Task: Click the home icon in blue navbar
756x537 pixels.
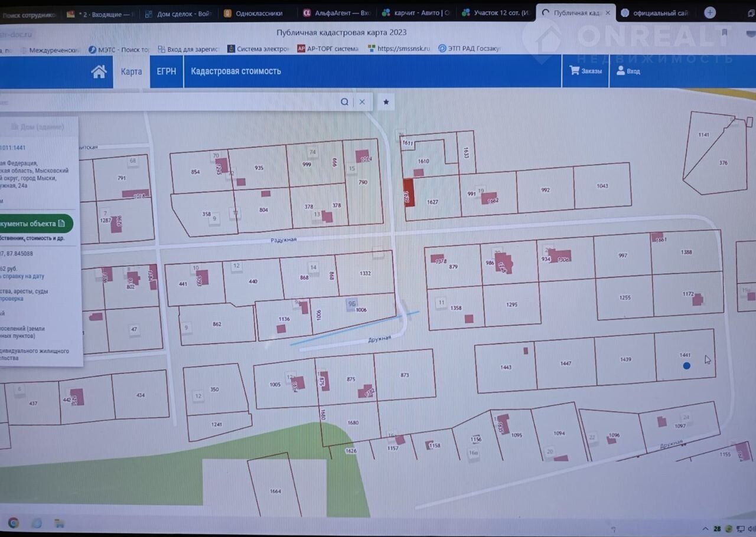Action: pyautogui.click(x=99, y=71)
